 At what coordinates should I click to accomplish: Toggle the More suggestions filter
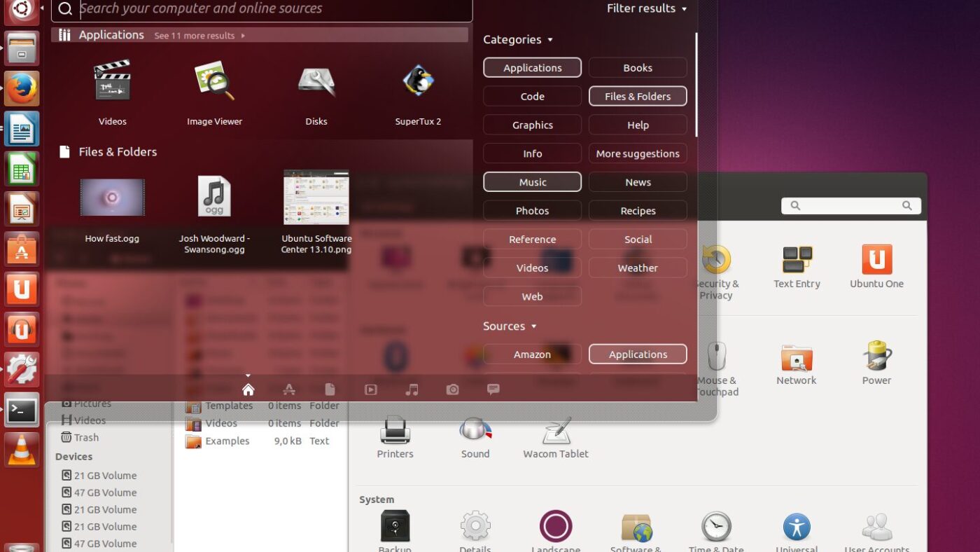(638, 153)
